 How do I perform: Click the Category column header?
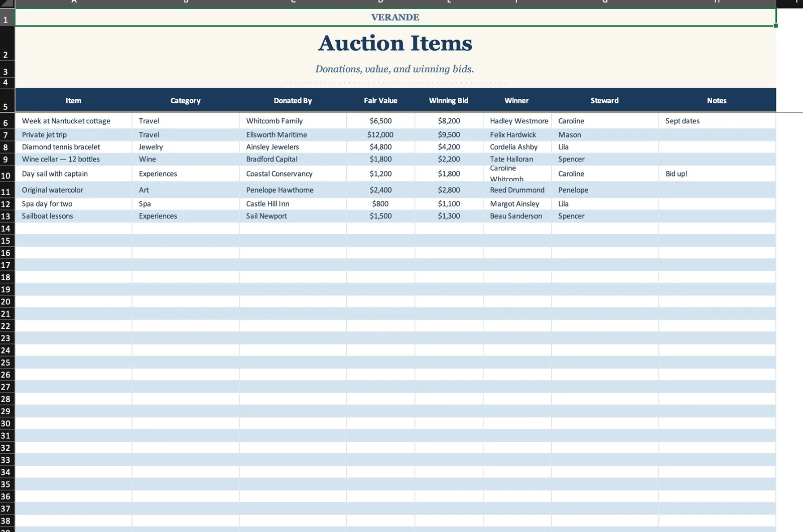click(x=186, y=100)
